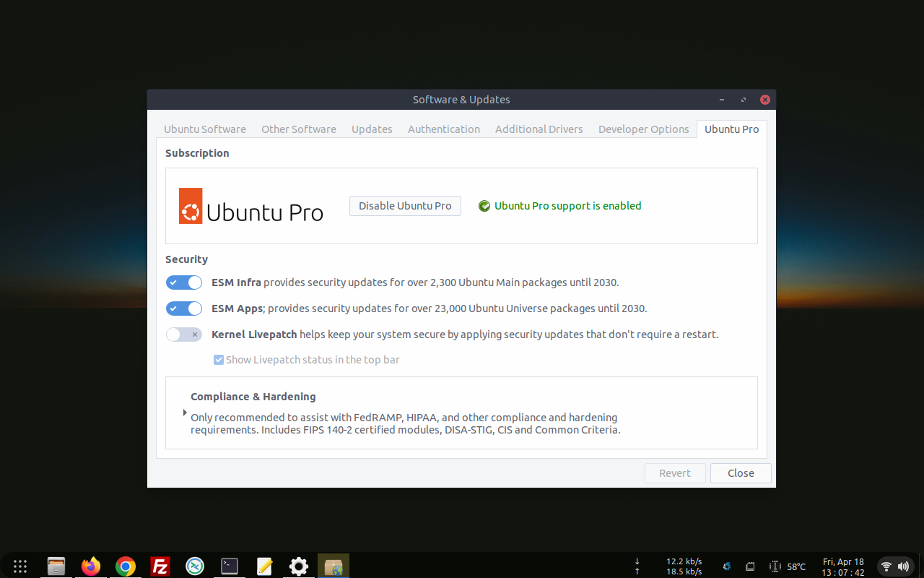The image size is (924, 578).
Task: Click the 'Ubuntu Pro support is enabled' text
Action: tap(568, 206)
